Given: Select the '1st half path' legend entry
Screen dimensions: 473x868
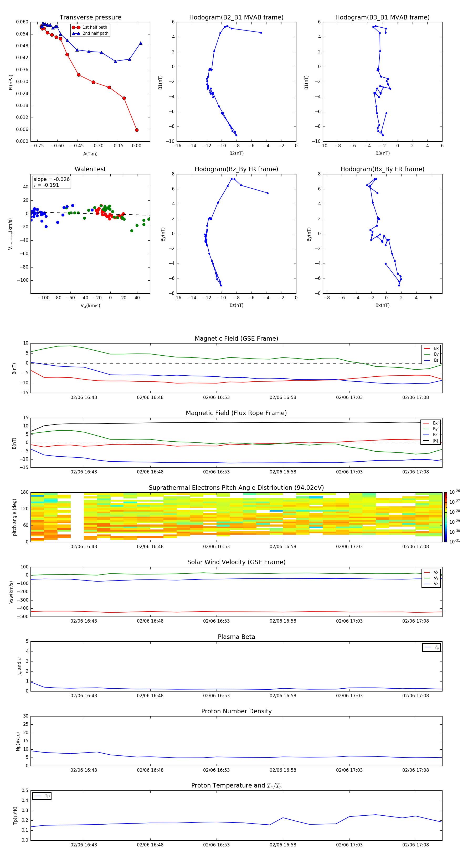Looking at the screenshot, I should tap(90, 27).
